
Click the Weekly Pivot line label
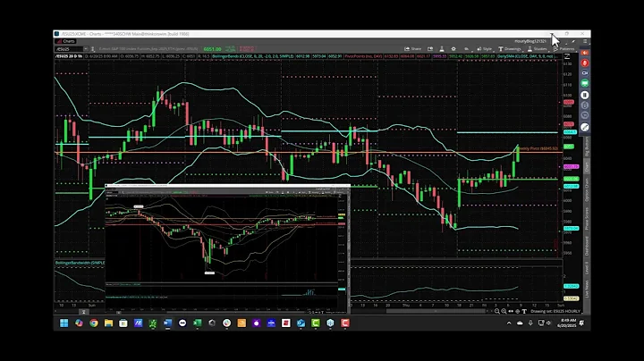pyautogui.click(x=538, y=148)
